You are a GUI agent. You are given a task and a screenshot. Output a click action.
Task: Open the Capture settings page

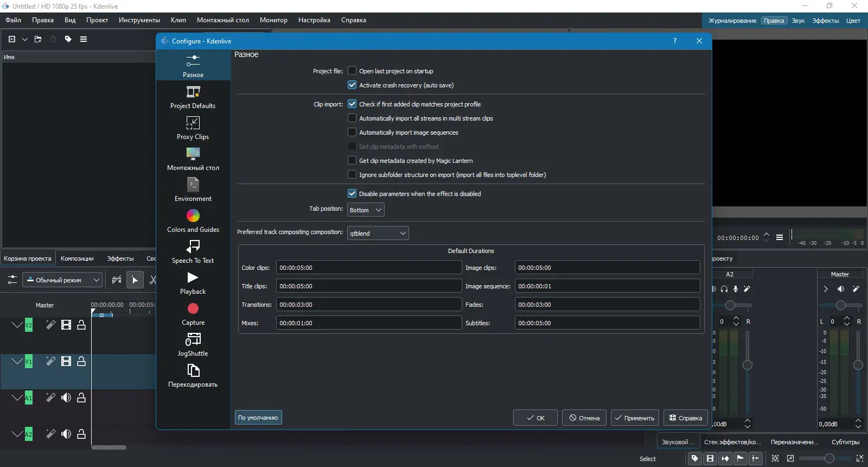193,314
